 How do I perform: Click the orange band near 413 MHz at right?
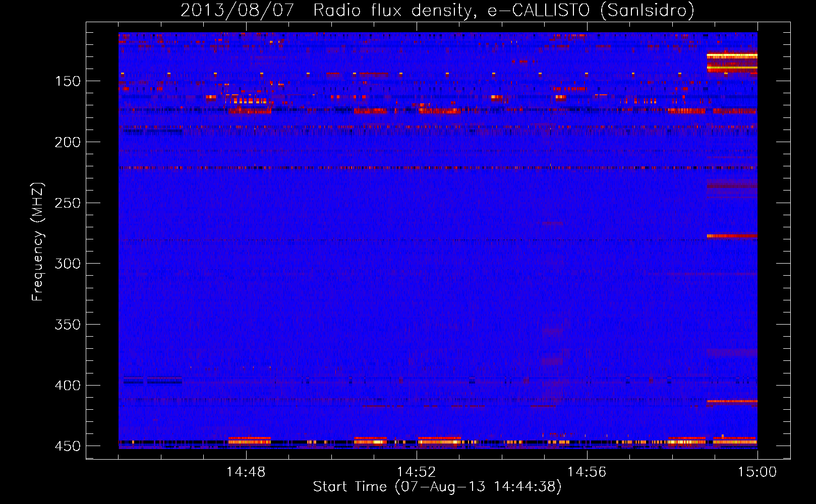coord(732,401)
